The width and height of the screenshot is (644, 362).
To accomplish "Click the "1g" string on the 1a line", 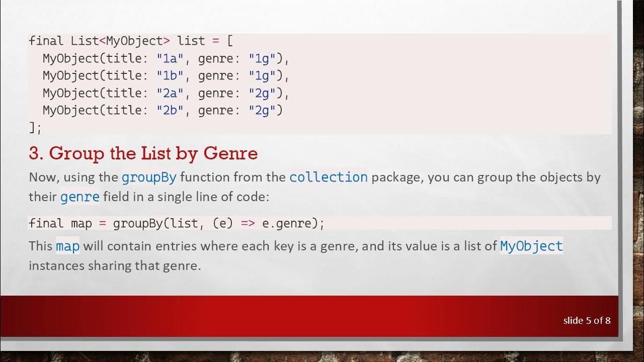I will (x=262, y=58).
